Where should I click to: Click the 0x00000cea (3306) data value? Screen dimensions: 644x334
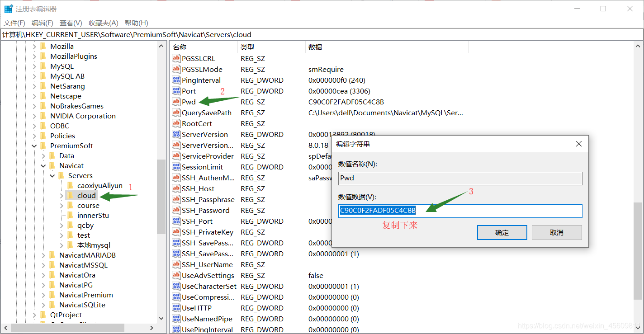(x=339, y=91)
